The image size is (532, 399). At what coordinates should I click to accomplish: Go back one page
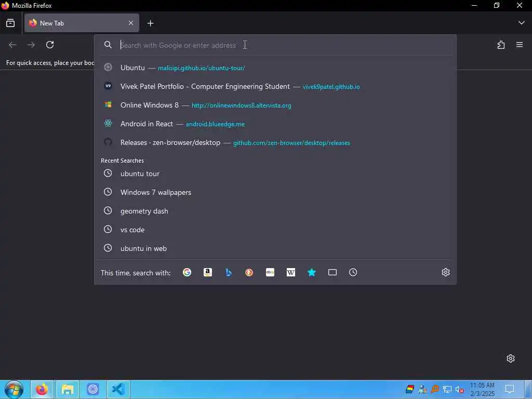(12, 45)
